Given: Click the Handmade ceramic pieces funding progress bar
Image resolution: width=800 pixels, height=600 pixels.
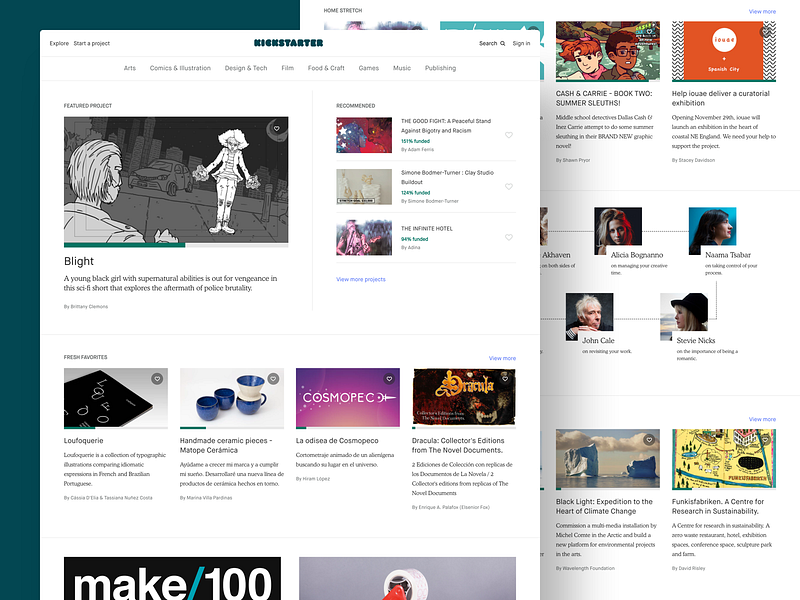Looking at the screenshot, I should 232,428.
